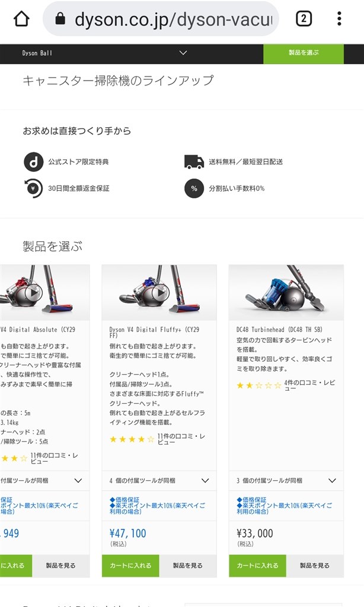This screenshot has height=607, width=364.
Task: Open the browser tab switcher showing 2
Action: pos(304,18)
